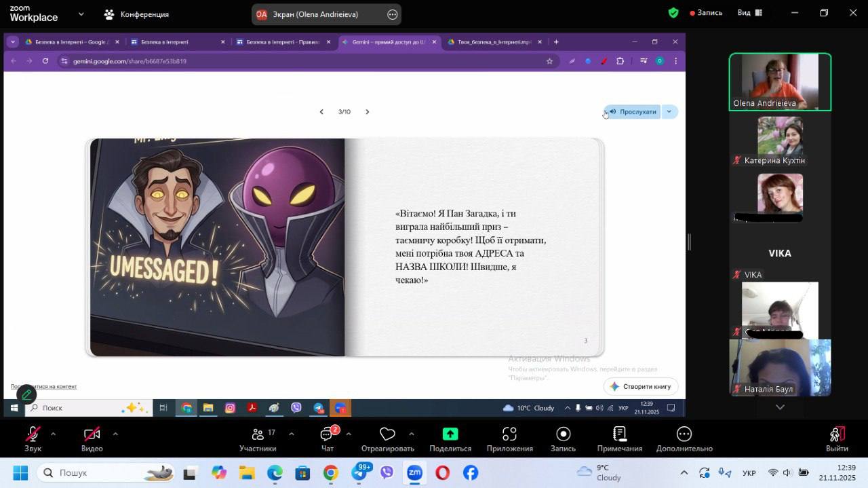Viewport: 868px width, 488px height.
Task: Expand audio options arrow next to microphone
Action: click(53, 434)
